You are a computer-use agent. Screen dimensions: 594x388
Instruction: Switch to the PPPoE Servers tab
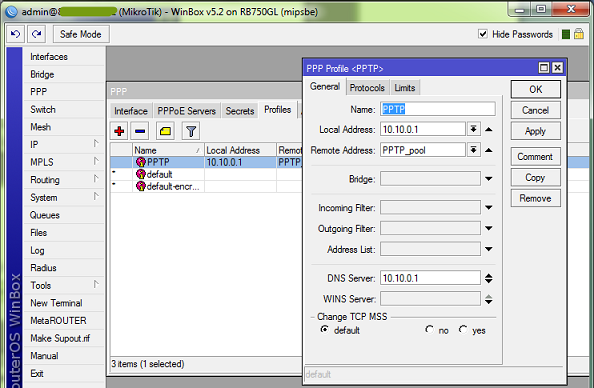coord(186,111)
